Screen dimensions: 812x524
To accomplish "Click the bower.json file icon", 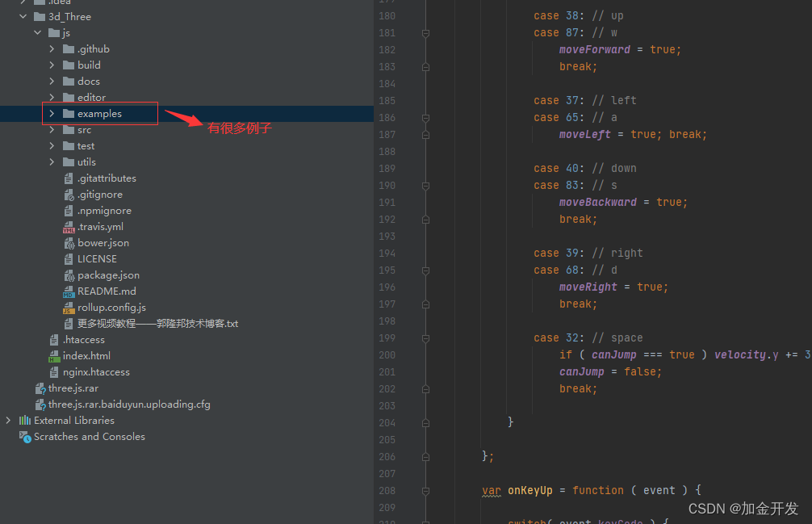I will (x=71, y=242).
